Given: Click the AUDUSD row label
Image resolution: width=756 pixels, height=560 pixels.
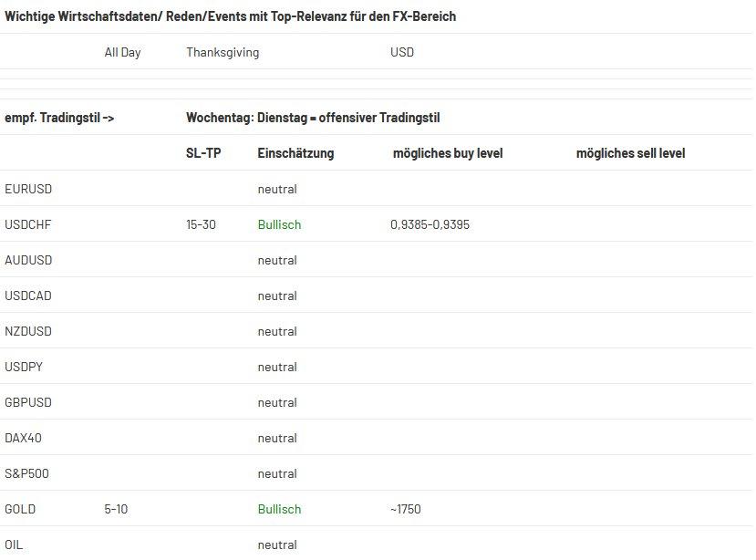Looking at the screenshot, I should point(28,261).
